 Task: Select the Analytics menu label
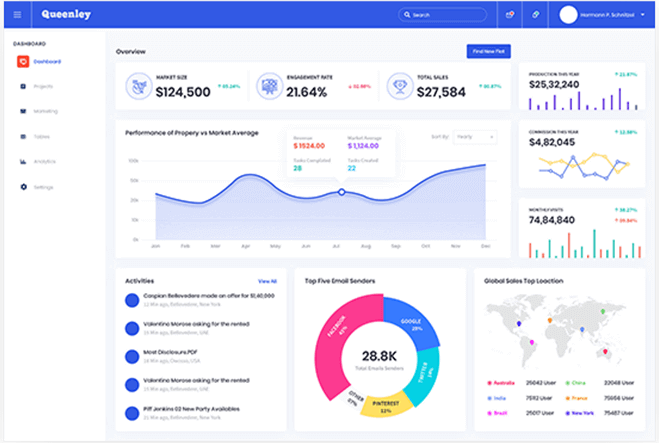click(x=44, y=161)
